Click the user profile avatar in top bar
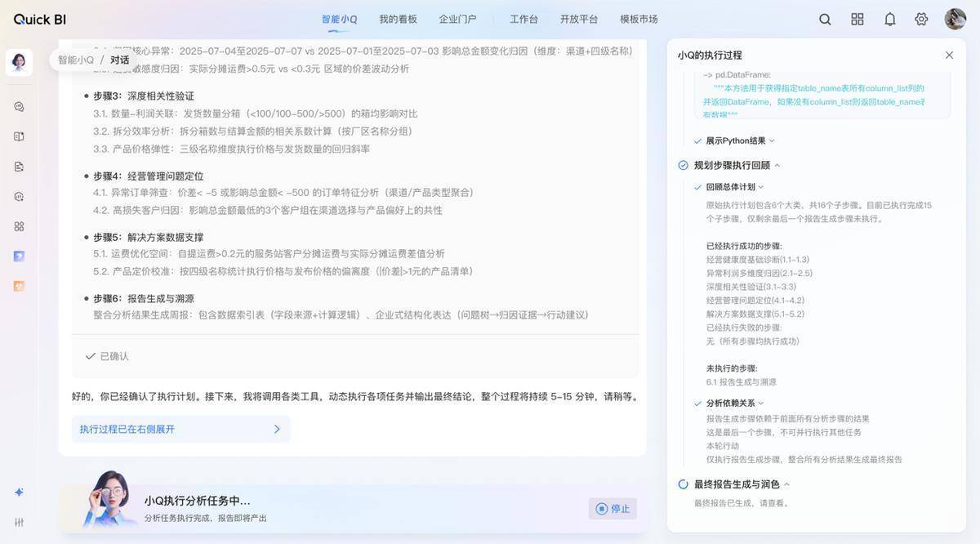980x544 pixels. coord(955,20)
